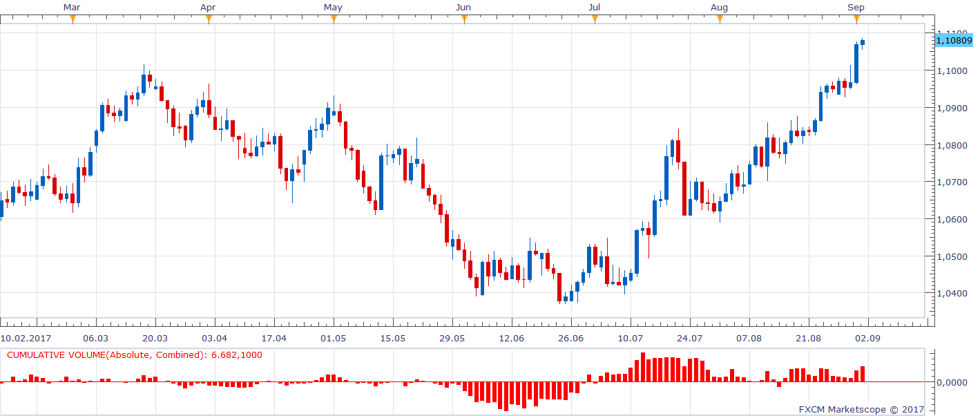Click the Sep month marker triangle
The image size is (980, 416).
[856, 19]
